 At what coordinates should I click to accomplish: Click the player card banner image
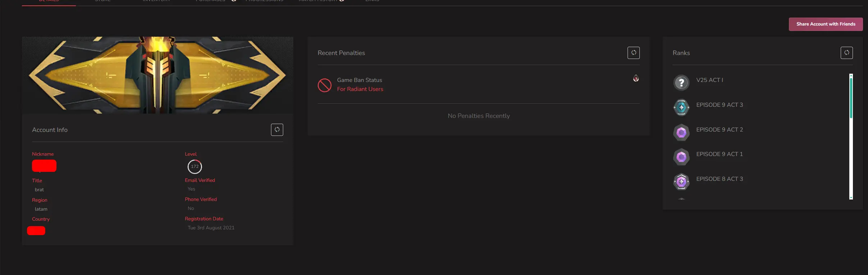coord(157,75)
